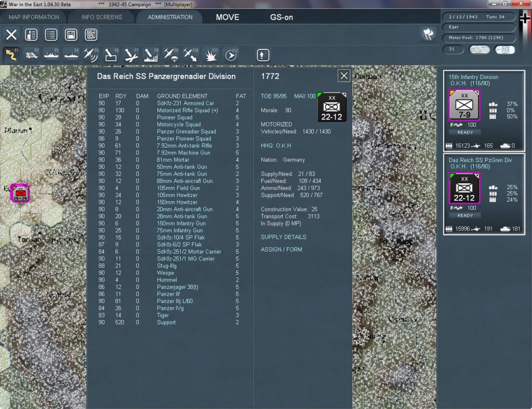The height and width of the screenshot is (409, 532).
Task: Click the Transport Cost 3113 value
Action: pos(313,216)
